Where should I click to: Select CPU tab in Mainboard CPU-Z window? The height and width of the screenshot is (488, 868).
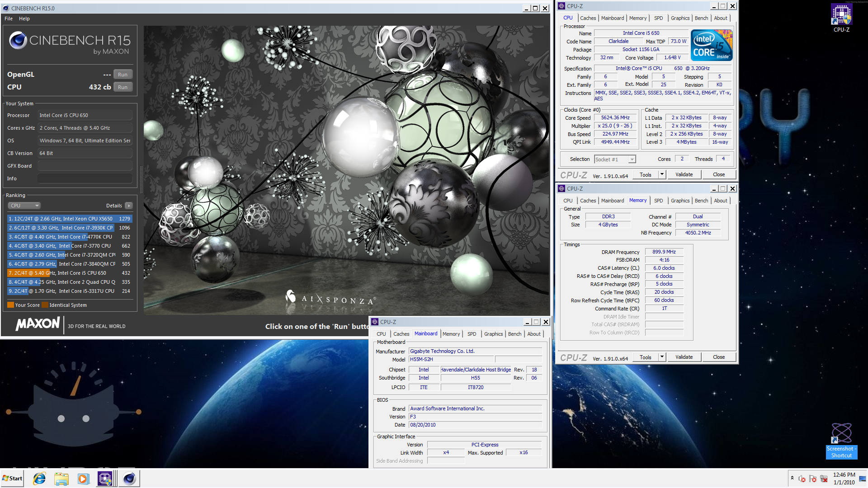click(x=382, y=334)
